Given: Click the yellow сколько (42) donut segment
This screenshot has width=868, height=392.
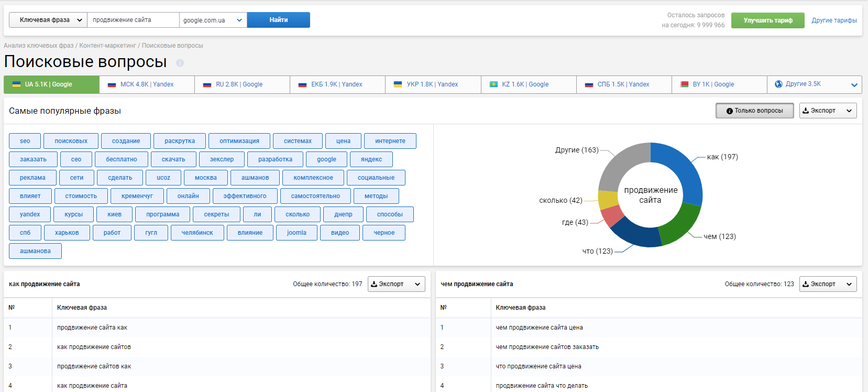Looking at the screenshot, I should pos(607,200).
